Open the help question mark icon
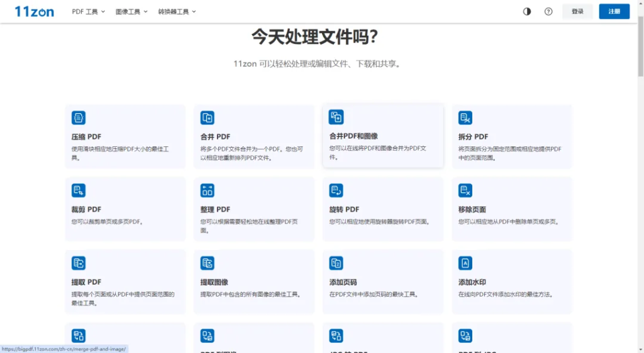The image size is (644, 353). [x=548, y=11]
